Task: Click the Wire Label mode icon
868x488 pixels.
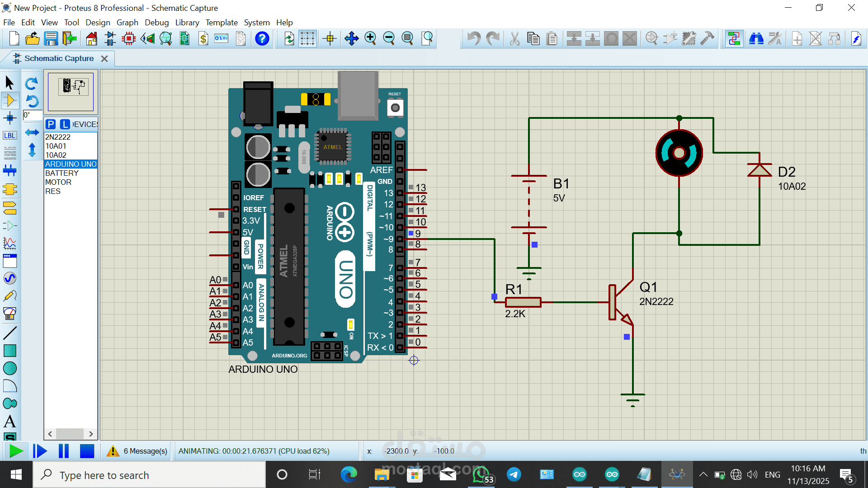Action: pos(10,136)
